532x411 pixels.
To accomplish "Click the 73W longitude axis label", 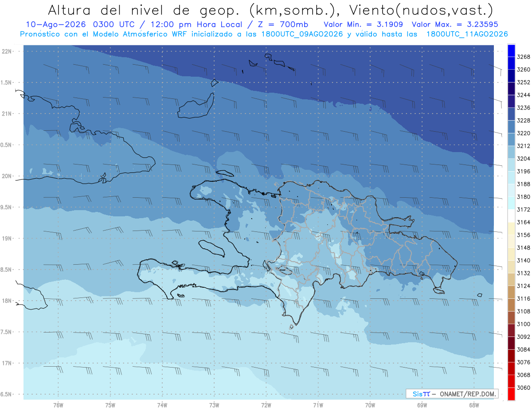I will point(214,405).
